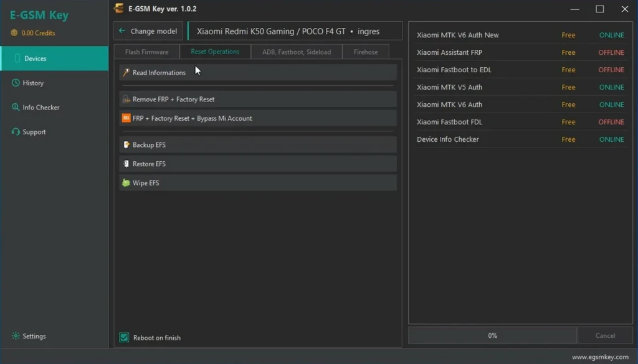This screenshot has width=638, height=364.
Task: Run Read Informations operation
Action: (258, 72)
